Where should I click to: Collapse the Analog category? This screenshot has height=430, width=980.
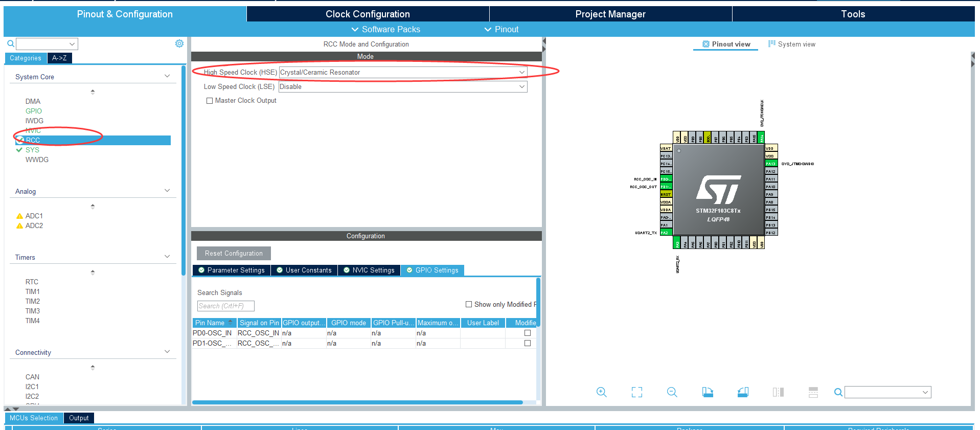pos(167,191)
